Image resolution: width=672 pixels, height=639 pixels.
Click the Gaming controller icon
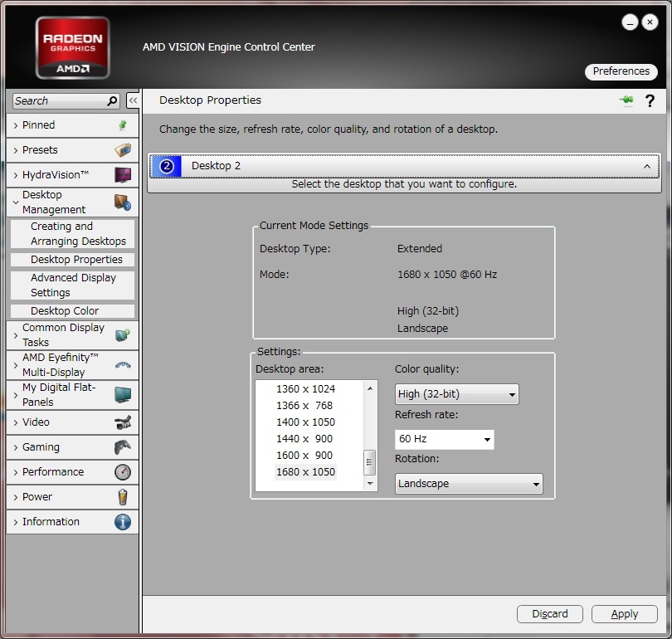coord(122,447)
